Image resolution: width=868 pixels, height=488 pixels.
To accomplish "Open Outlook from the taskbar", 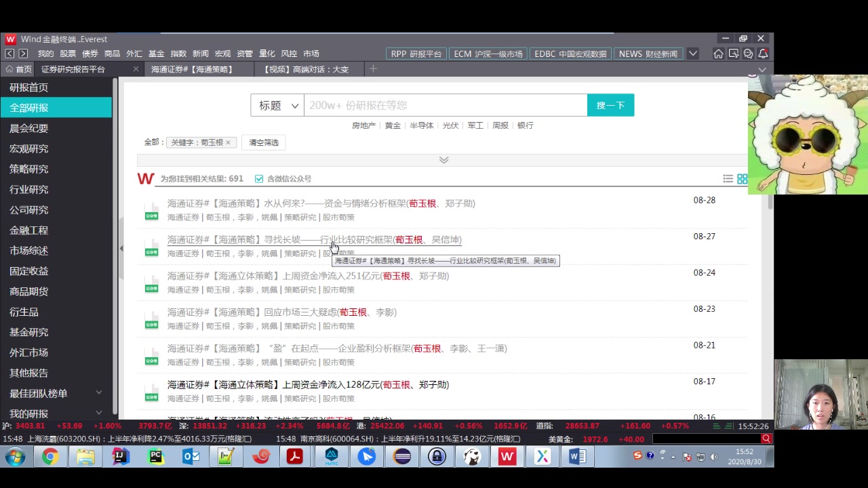I will [191, 457].
